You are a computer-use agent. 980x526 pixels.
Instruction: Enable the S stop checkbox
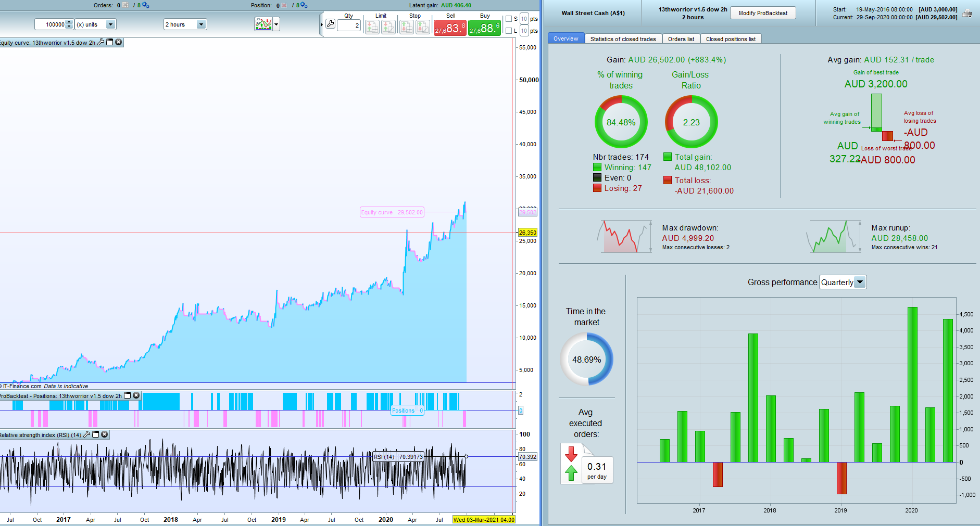[x=509, y=19]
